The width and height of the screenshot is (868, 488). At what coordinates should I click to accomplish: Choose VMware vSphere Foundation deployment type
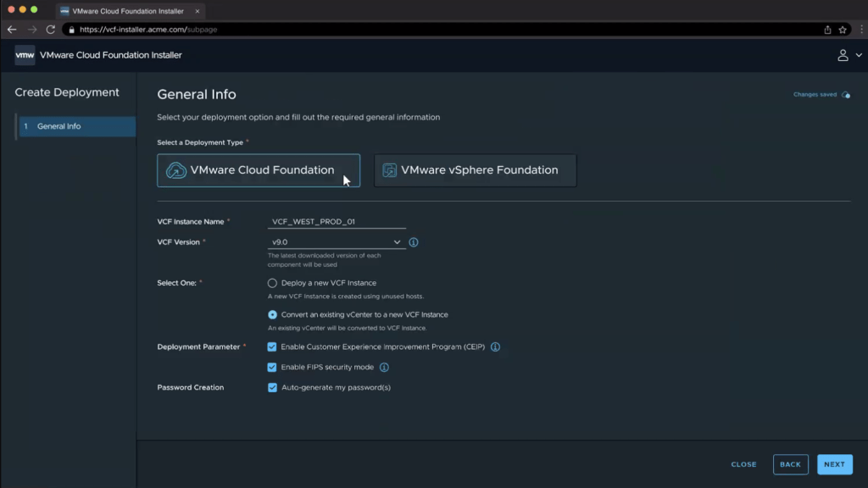pyautogui.click(x=475, y=170)
